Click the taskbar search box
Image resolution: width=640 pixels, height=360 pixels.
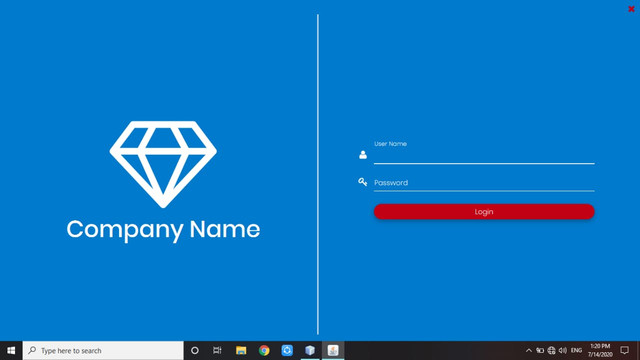click(103, 351)
